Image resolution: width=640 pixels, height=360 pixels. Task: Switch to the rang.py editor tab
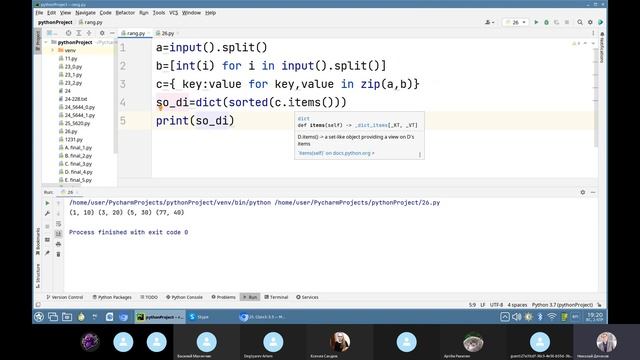pos(136,33)
